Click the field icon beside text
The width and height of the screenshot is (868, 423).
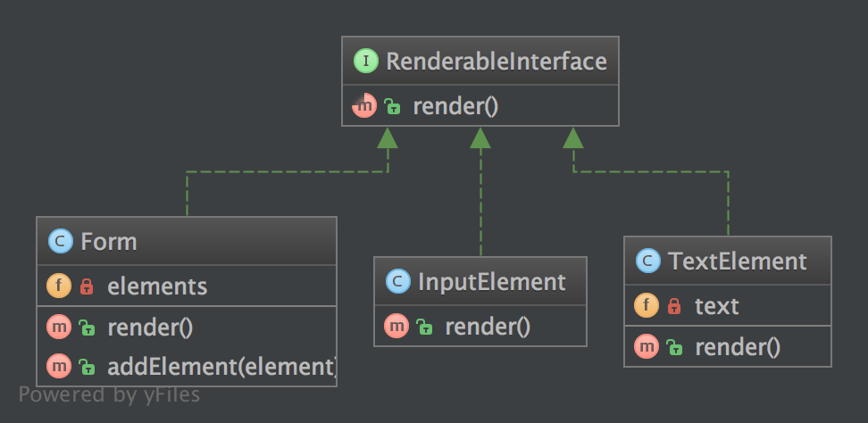pos(647,306)
